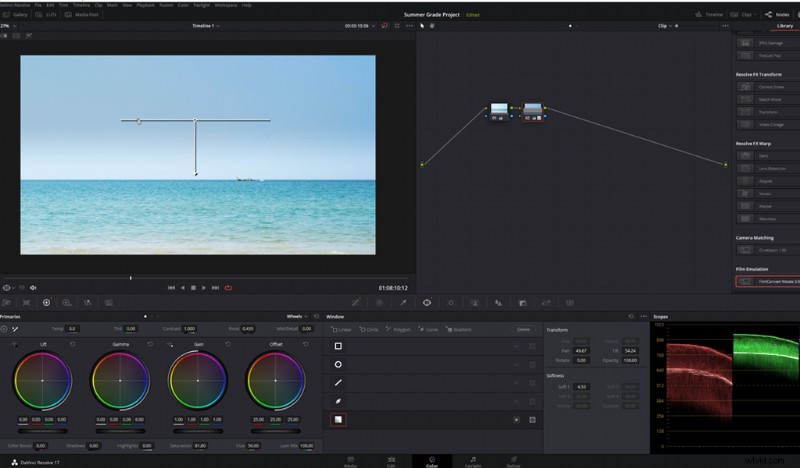Image resolution: width=800 pixels, height=468 pixels.
Task: Add a Circle window
Action: [368, 330]
